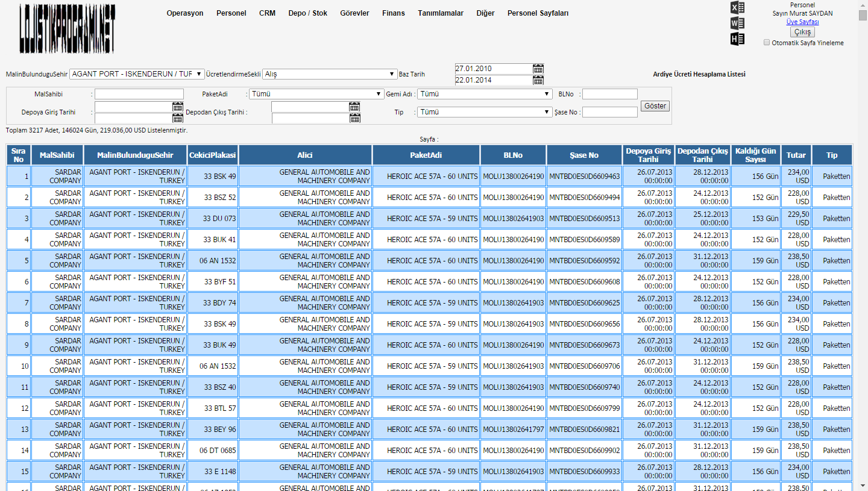Select chassis number MNTBD0ES0D6609821
Viewport: 868px width, 491px height.
tap(584, 429)
